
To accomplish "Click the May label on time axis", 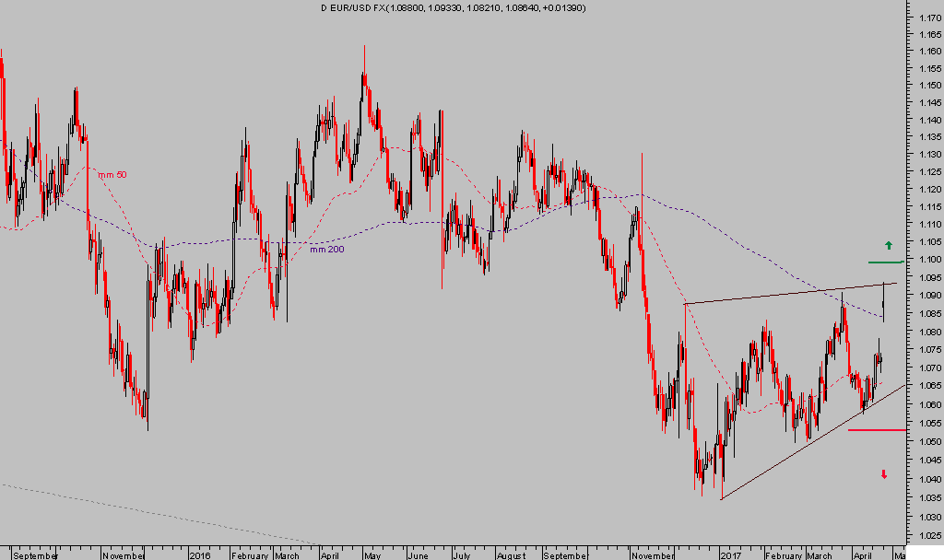I will tap(372, 555).
